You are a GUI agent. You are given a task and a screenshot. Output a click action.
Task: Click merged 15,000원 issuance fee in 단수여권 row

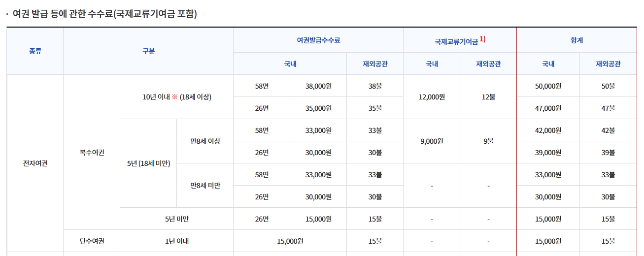click(290, 241)
